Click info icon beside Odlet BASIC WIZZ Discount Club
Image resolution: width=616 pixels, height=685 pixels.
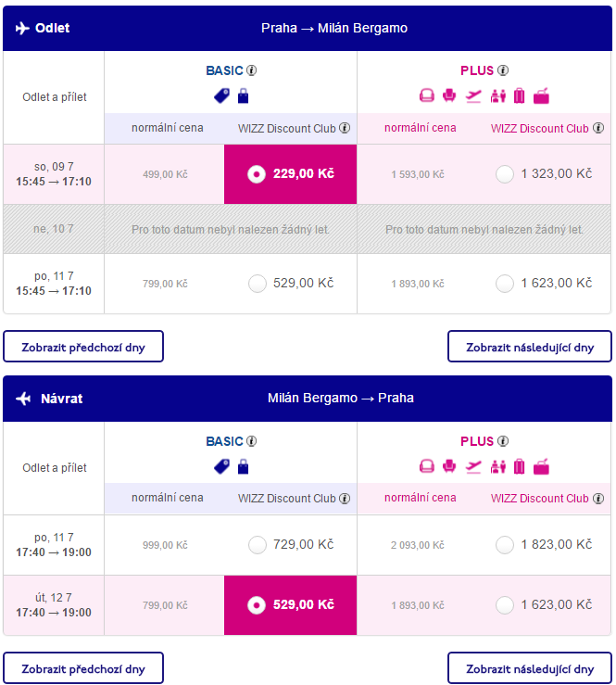coord(345,128)
